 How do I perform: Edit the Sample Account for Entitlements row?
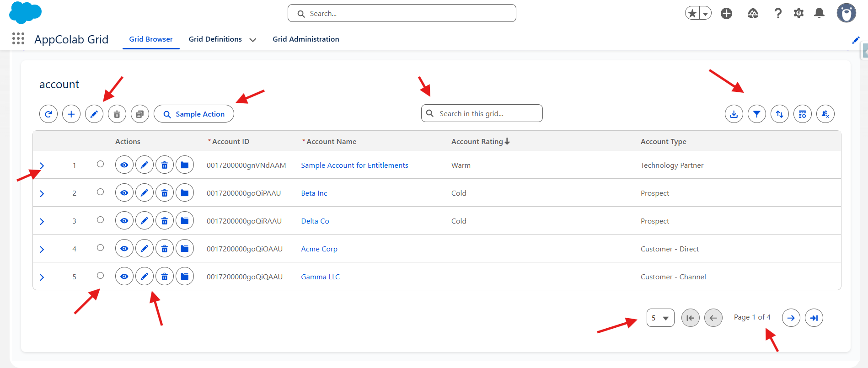coord(145,165)
